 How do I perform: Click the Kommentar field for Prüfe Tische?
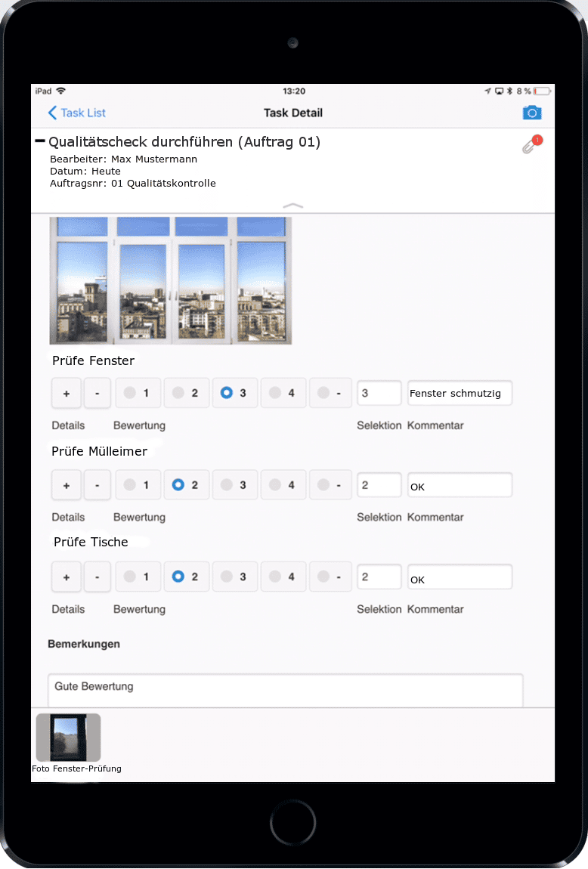(460, 577)
